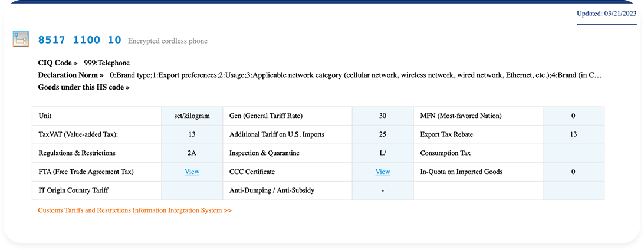Open Customs Tariffs and Restrictions Information Integration System
The height and width of the screenshot is (250, 644).
[134, 210]
